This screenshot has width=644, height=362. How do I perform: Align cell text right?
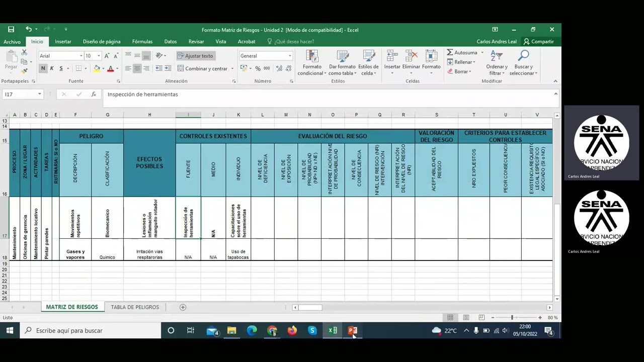[x=146, y=68]
